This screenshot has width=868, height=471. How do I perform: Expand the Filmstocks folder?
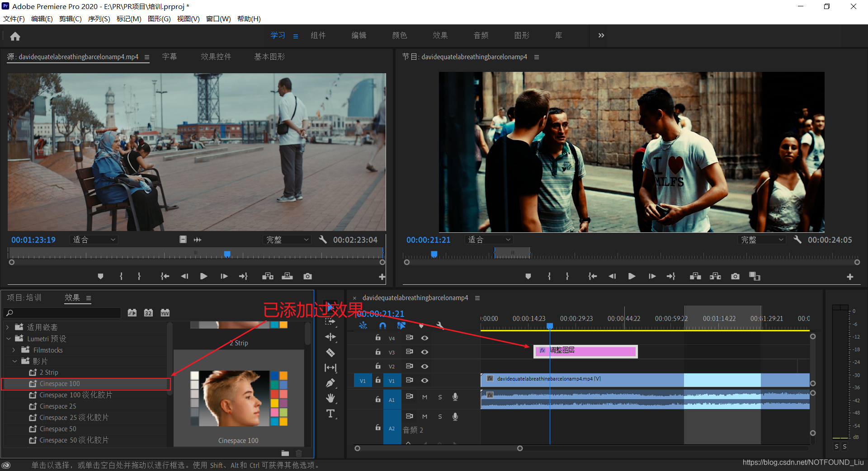pyautogui.click(x=14, y=350)
